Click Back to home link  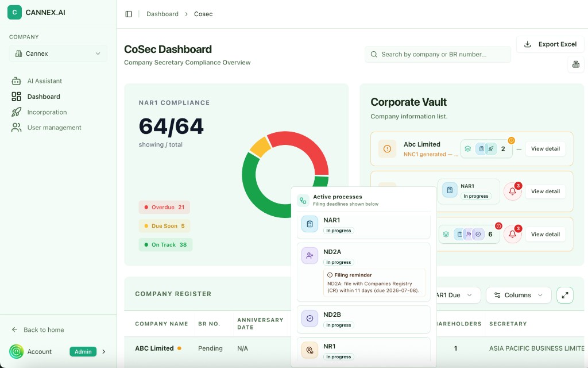tap(38, 329)
